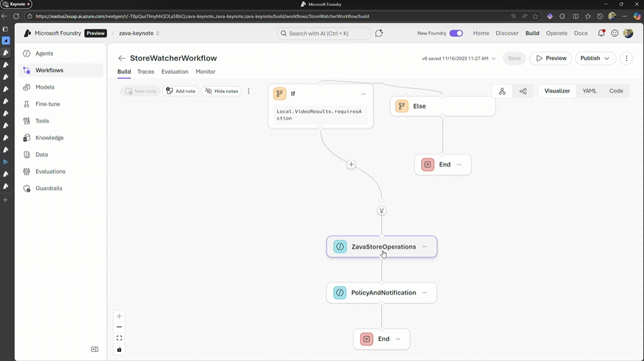Open Models in the sidebar
The image size is (644, 361).
(45, 87)
